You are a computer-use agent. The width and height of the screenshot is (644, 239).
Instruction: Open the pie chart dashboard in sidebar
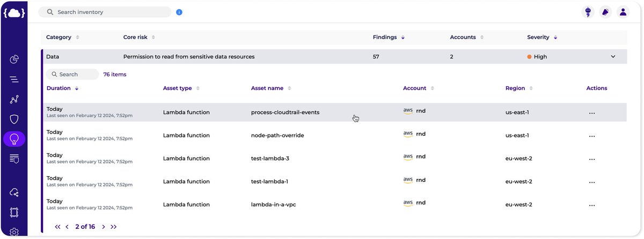pos(14,59)
